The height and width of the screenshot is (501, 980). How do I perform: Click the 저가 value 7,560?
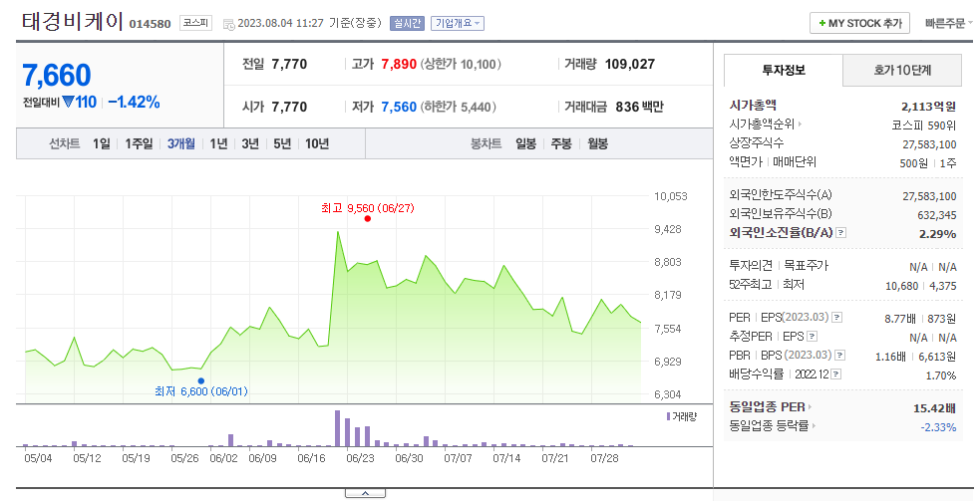(x=399, y=107)
